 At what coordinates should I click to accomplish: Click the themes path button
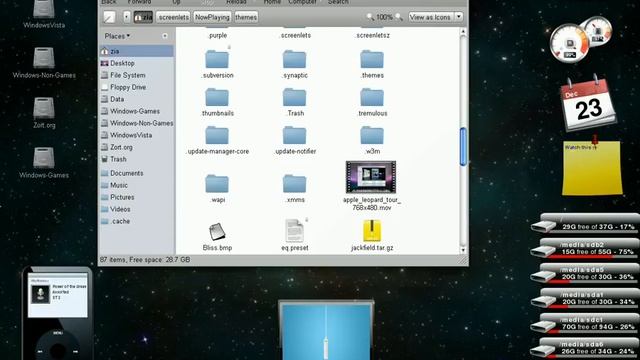[x=246, y=17]
